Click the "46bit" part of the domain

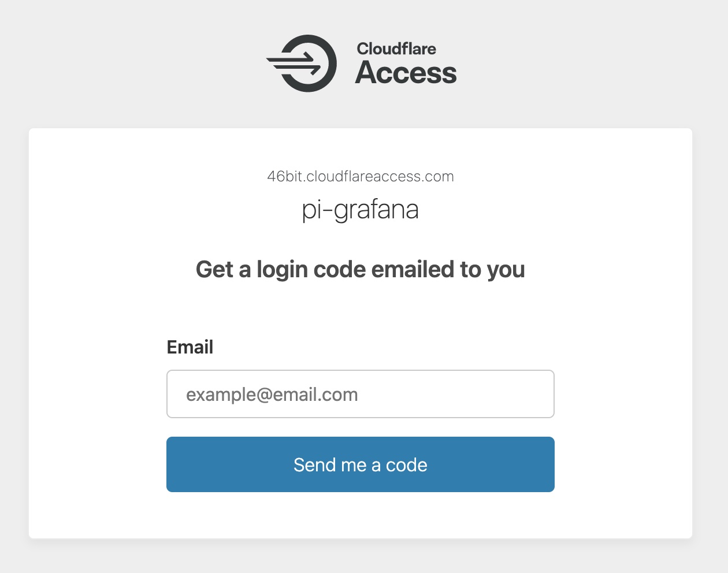click(285, 177)
